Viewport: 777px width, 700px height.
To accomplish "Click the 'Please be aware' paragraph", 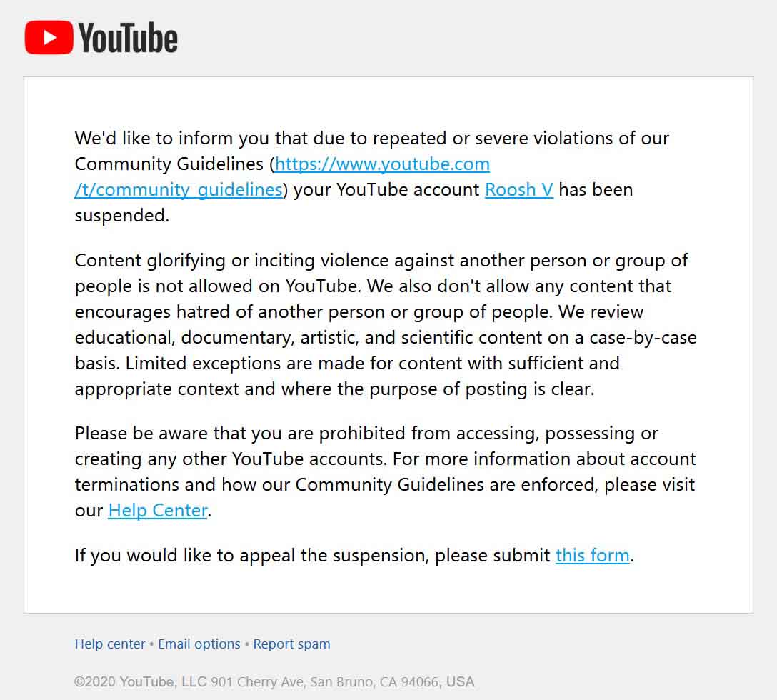I will coord(386,472).
